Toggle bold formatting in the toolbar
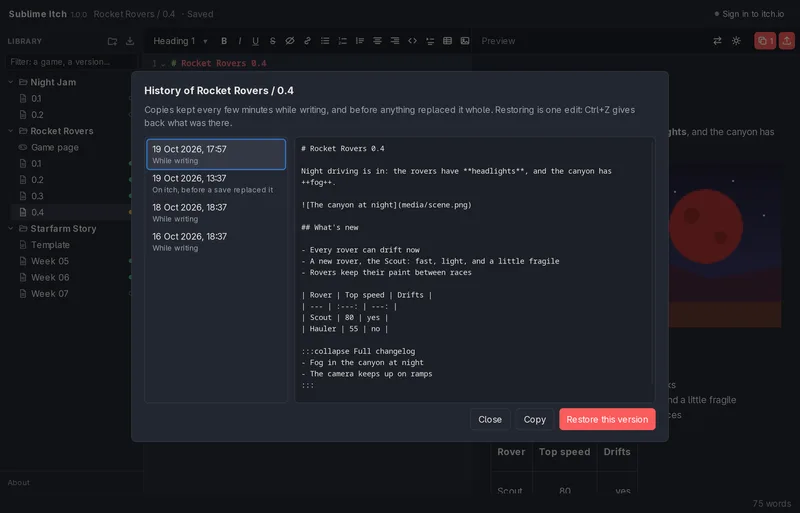The image size is (800, 513). click(x=223, y=41)
